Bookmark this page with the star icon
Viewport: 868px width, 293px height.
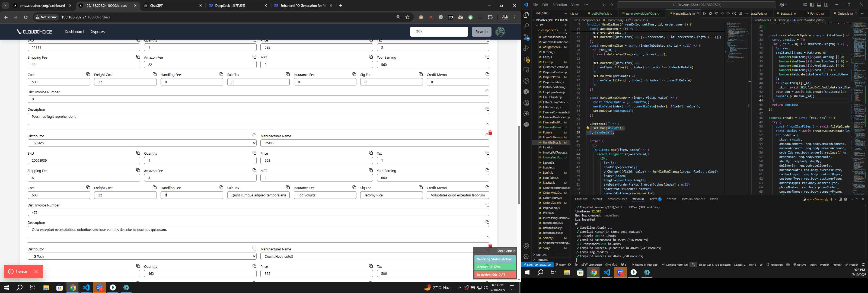[x=407, y=17]
